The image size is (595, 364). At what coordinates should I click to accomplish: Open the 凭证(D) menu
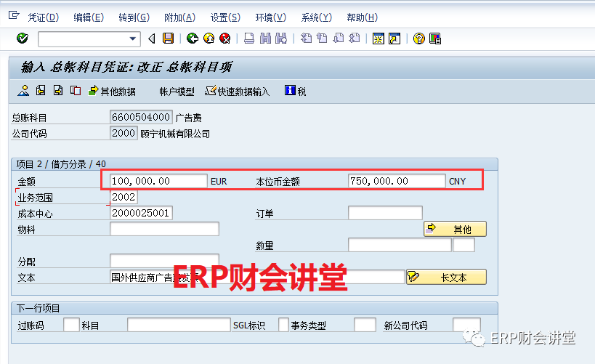point(43,17)
